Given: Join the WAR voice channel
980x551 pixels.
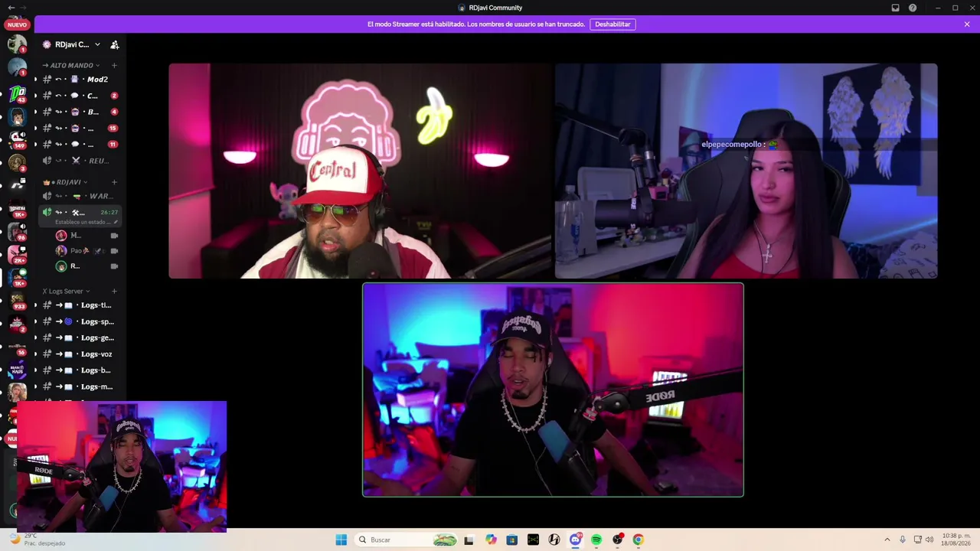Looking at the screenshot, I should tap(80, 196).
